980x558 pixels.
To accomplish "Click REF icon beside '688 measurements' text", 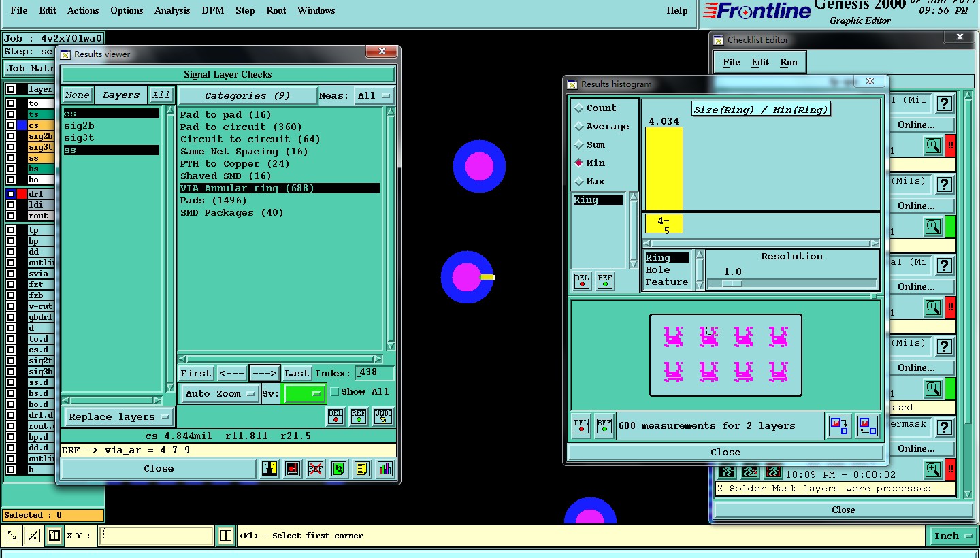I will tap(604, 425).
